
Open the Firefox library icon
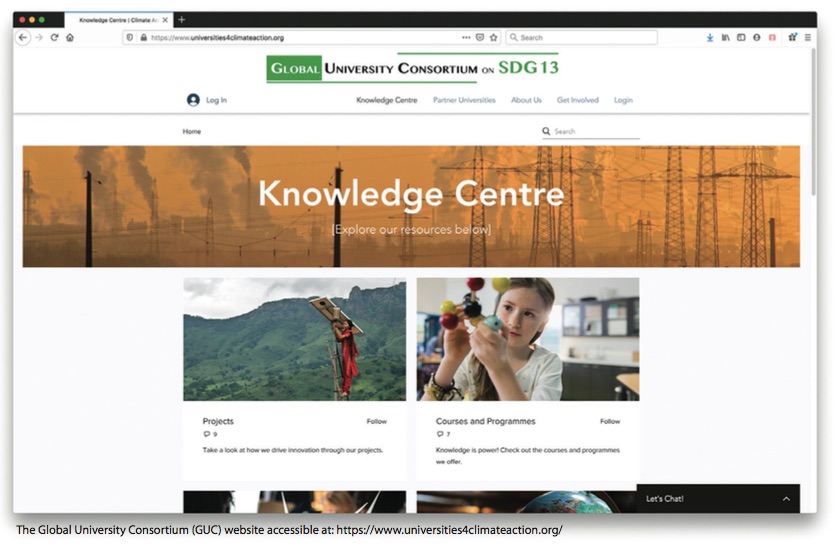[725, 38]
